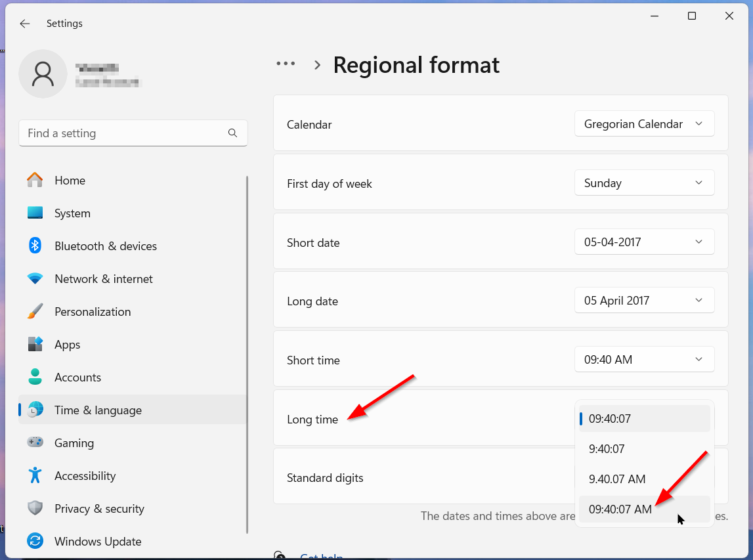753x560 pixels.
Task: Open Bluetooth & devices section
Action: point(133,246)
